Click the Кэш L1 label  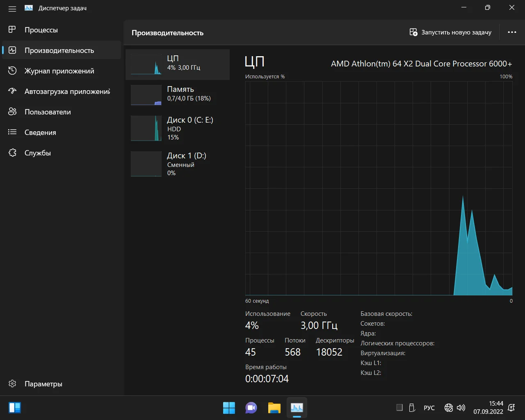(x=371, y=363)
